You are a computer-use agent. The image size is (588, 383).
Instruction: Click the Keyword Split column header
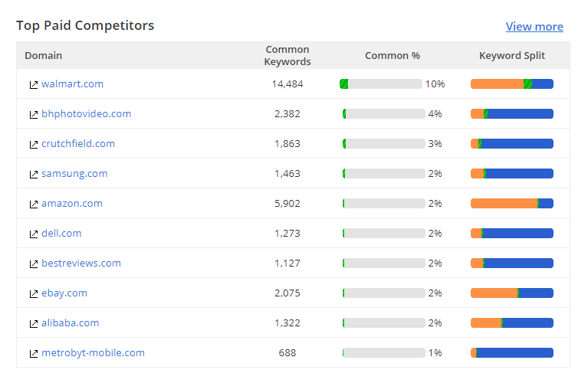click(511, 55)
